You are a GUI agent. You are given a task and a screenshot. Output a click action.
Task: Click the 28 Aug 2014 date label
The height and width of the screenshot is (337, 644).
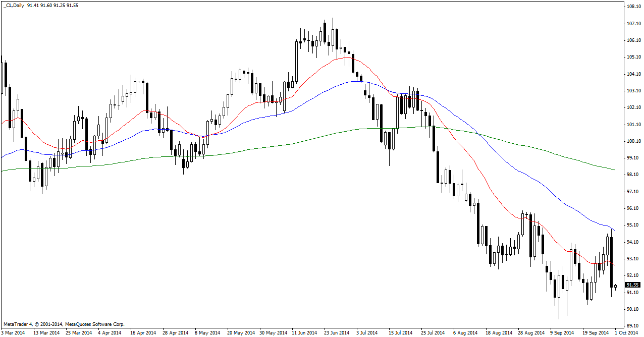pos(531,333)
